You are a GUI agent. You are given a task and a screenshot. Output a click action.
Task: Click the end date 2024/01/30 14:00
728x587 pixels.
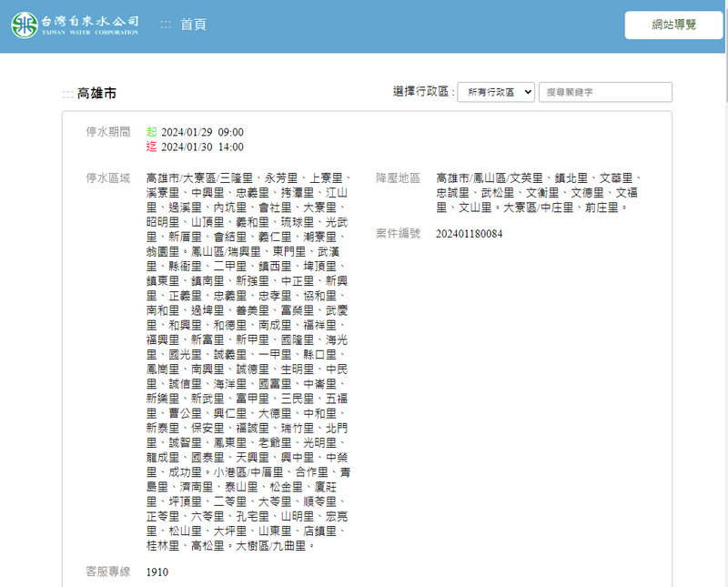[x=202, y=147]
